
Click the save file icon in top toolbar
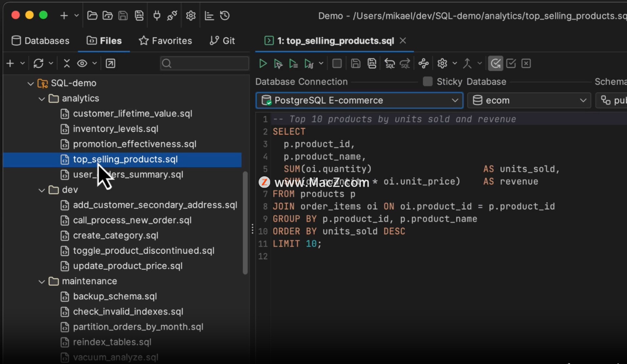(x=123, y=16)
